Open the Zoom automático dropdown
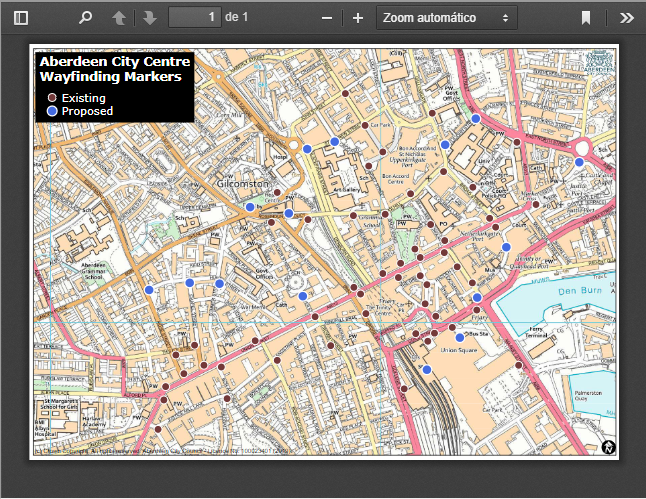 (x=447, y=18)
